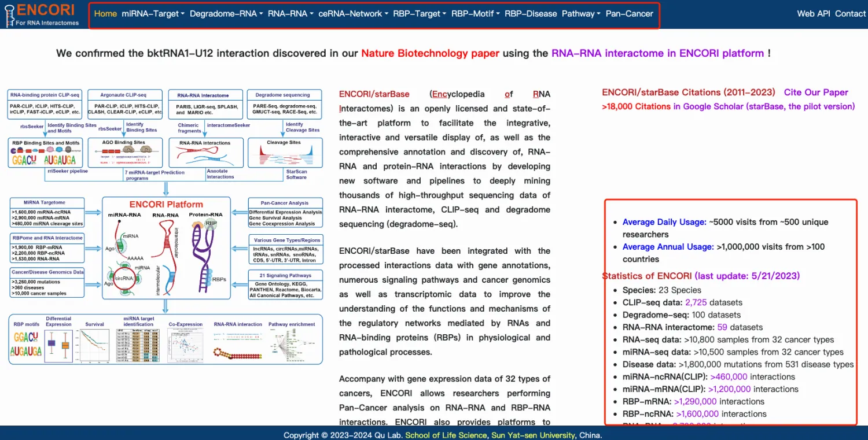Click the Cleavage Sites plot illustration
This screenshot has width=868, height=440.
pos(284,155)
